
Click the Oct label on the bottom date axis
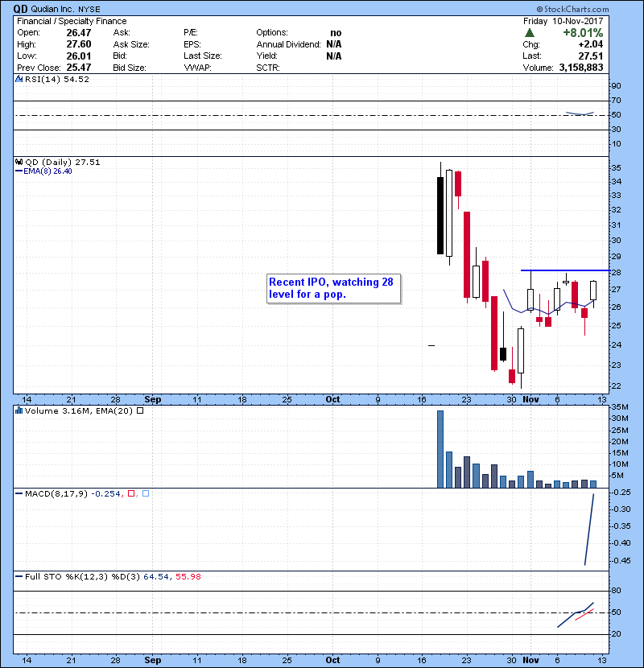332,660
